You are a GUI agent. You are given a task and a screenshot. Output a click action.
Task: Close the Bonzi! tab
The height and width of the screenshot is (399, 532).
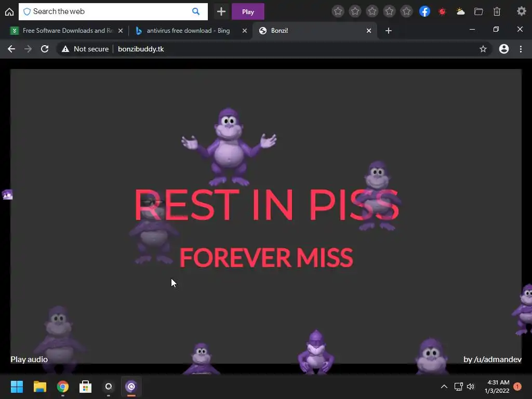(x=369, y=31)
